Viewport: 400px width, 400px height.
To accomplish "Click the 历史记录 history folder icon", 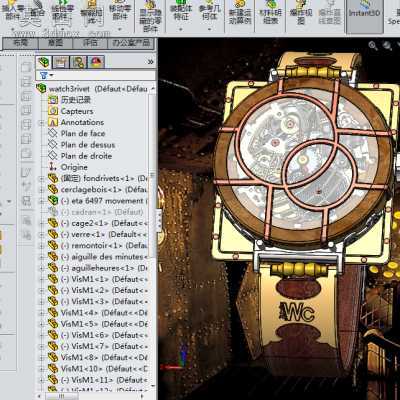I will [x=53, y=100].
